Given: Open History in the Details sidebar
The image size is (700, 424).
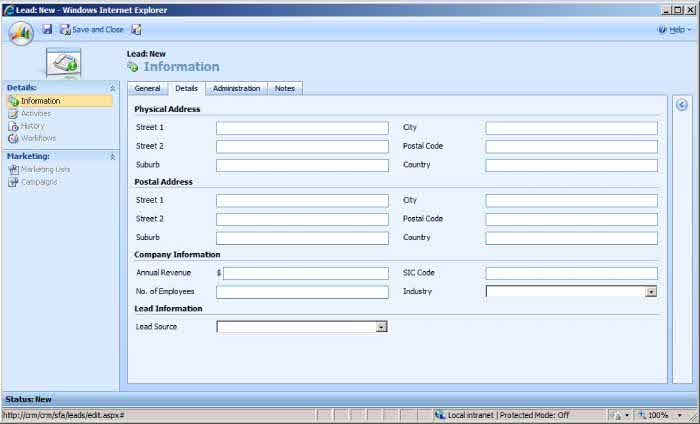Looking at the screenshot, I should click(x=32, y=126).
